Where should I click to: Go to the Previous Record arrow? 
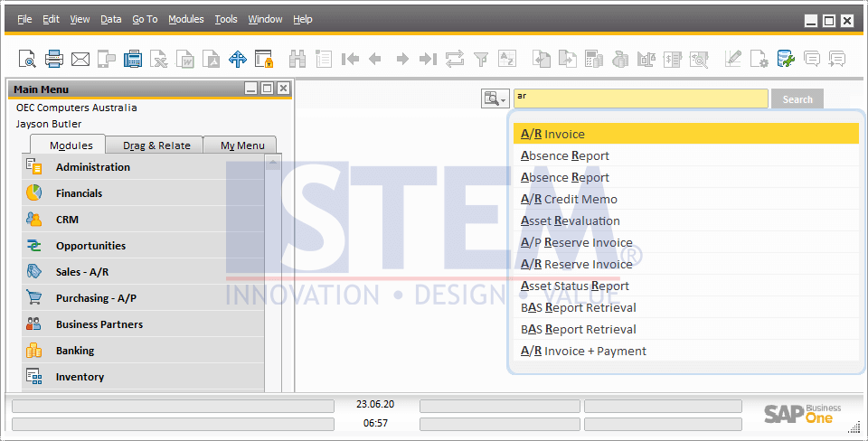(374, 59)
